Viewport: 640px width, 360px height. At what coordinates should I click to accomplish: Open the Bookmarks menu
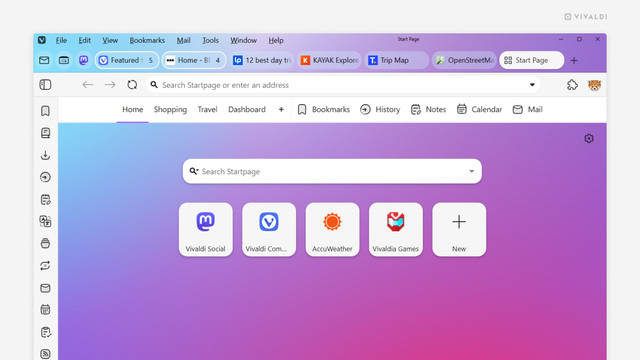(147, 40)
